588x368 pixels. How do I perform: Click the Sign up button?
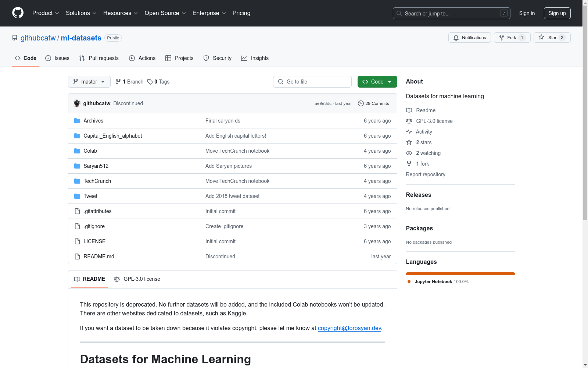coord(557,13)
